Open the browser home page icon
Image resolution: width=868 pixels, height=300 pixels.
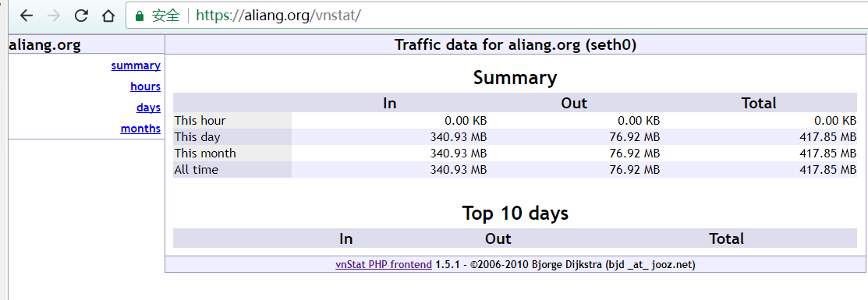coord(108,16)
